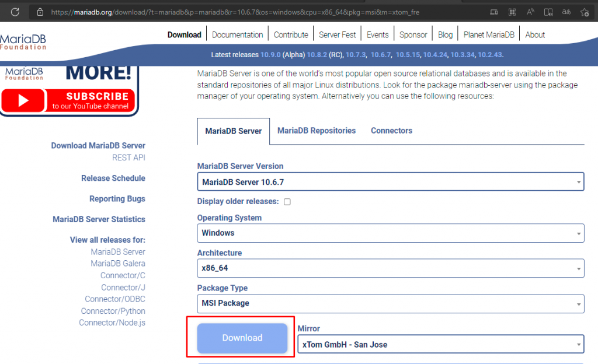Click the send tab to devices icon

pyautogui.click(x=494, y=12)
